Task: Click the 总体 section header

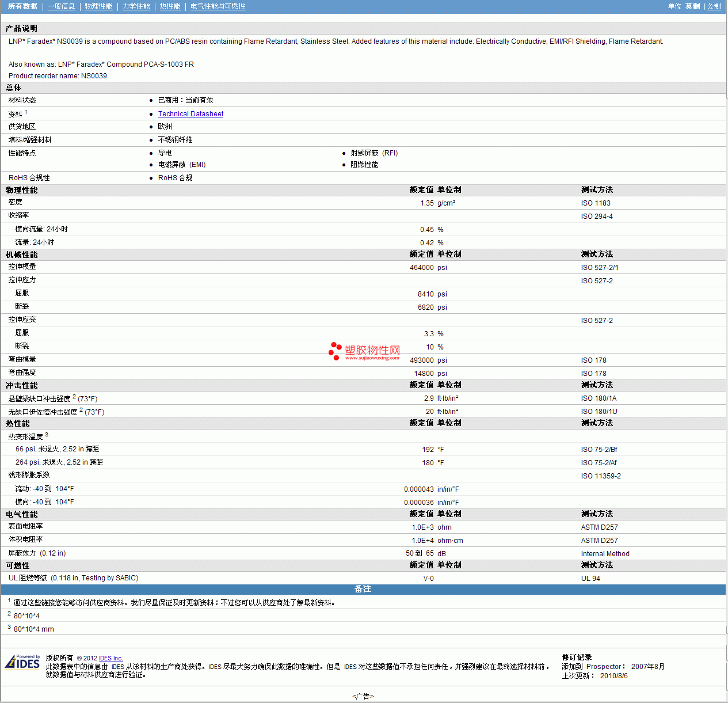Action: click(x=13, y=88)
